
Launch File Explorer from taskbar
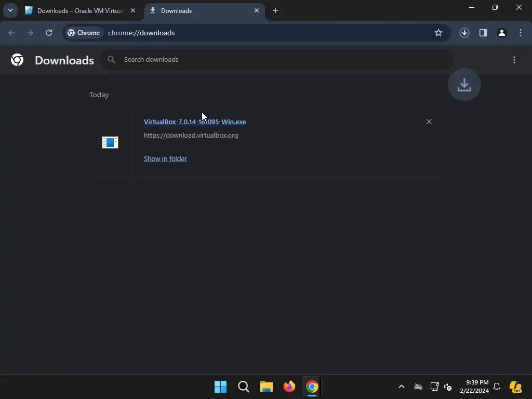[x=267, y=387]
